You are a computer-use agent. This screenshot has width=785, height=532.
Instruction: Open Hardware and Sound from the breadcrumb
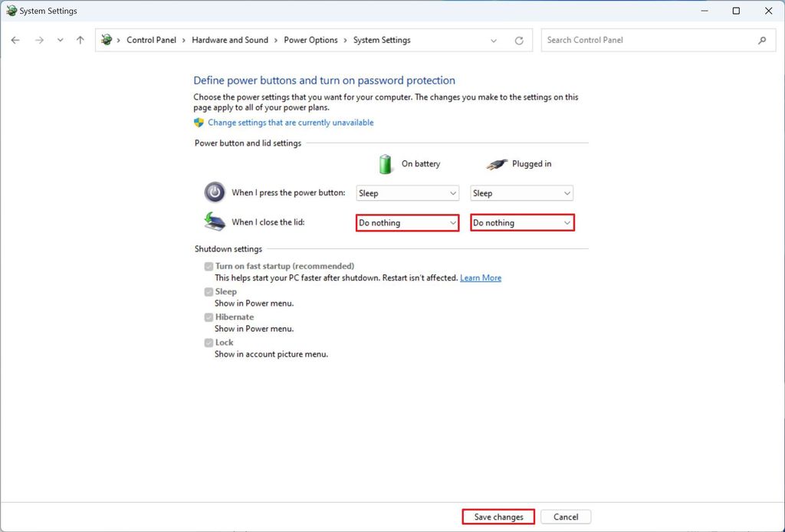(x=230, y=40)
